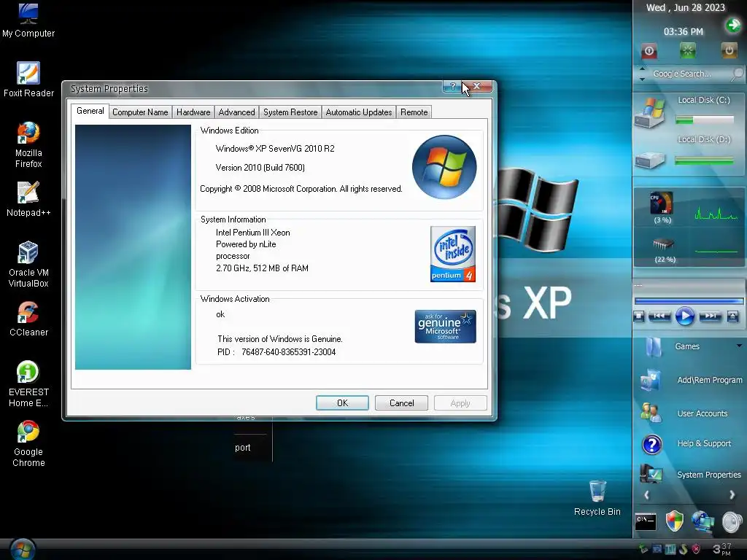The height and width of the screenshot is (560, 747).
Task: Switch to the General tab
Action: (90, 111)
